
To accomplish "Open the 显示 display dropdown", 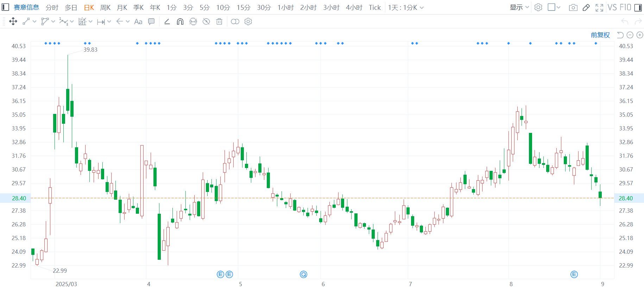I will tap(519, 7).
